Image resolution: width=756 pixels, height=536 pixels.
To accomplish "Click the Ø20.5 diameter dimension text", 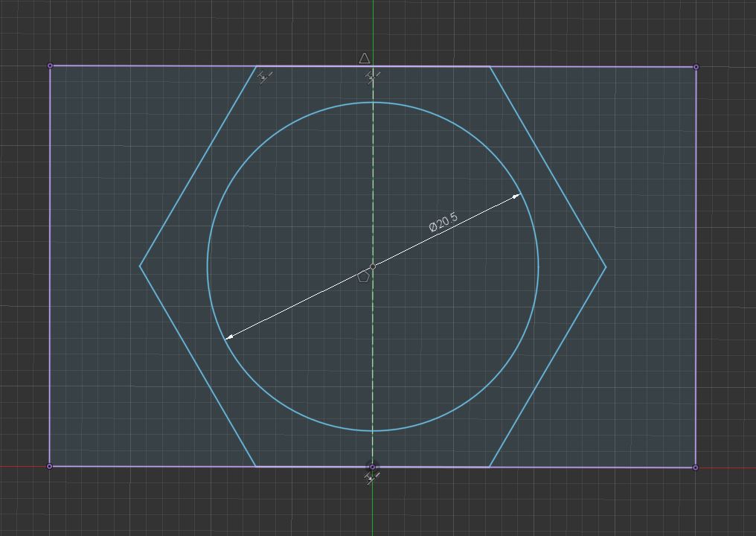I will [443, 223].
